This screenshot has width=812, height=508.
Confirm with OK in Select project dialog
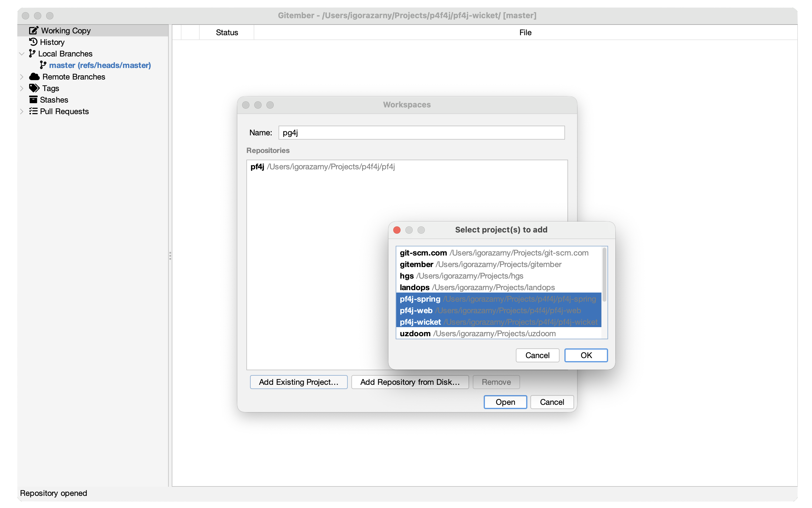586,355
